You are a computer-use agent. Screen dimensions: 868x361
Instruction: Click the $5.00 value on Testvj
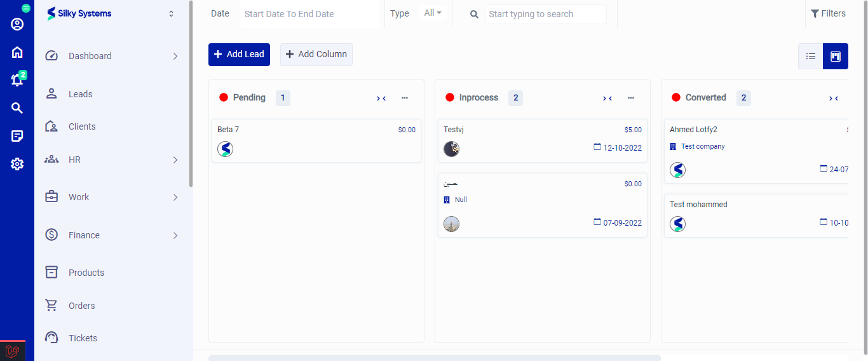click(x=633, y=130)
